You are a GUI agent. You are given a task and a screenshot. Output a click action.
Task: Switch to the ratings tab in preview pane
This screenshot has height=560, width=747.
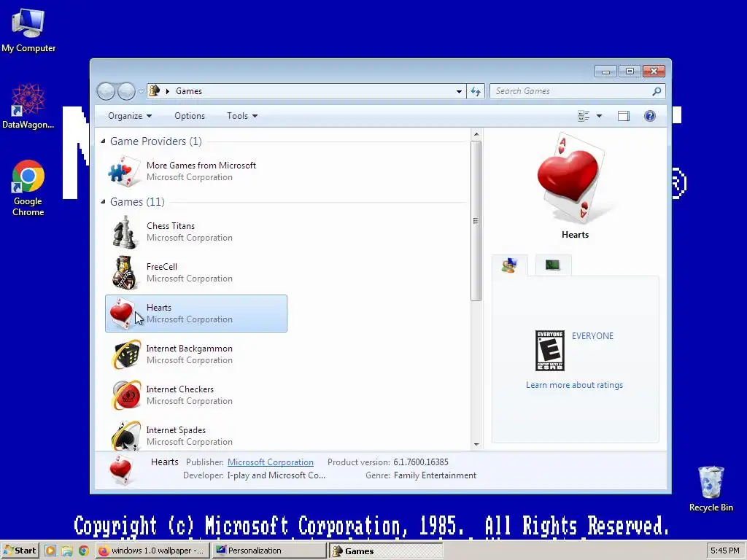[x=509, y=265]
